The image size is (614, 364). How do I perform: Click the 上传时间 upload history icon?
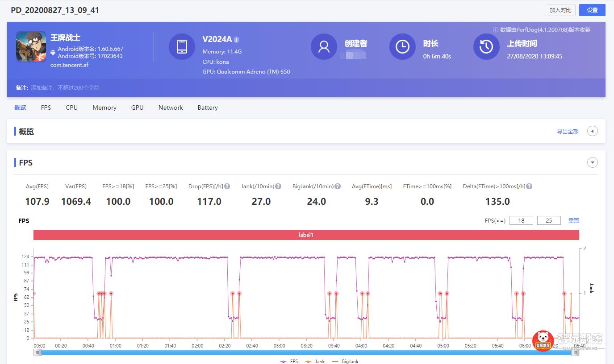tap(486, 46)
